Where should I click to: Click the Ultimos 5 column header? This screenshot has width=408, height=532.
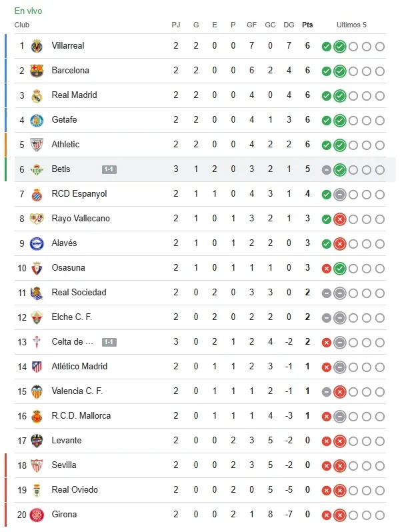point(351,25)
